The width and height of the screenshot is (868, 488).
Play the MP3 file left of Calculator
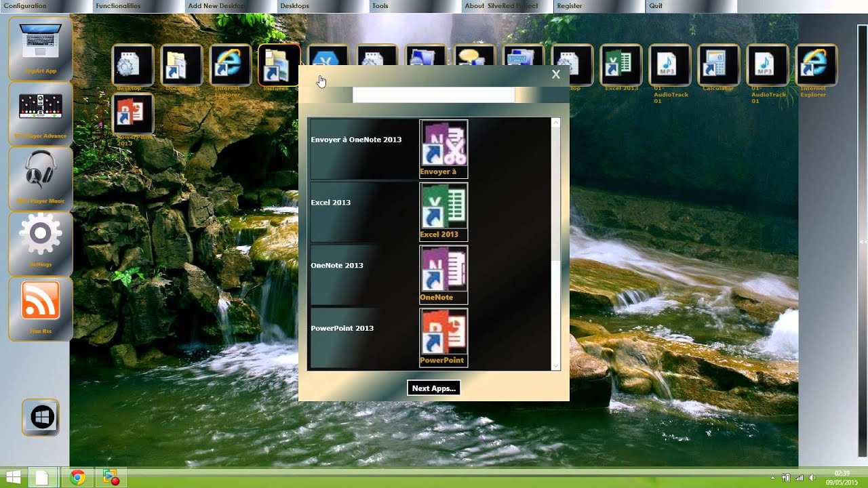click(669, 66)
